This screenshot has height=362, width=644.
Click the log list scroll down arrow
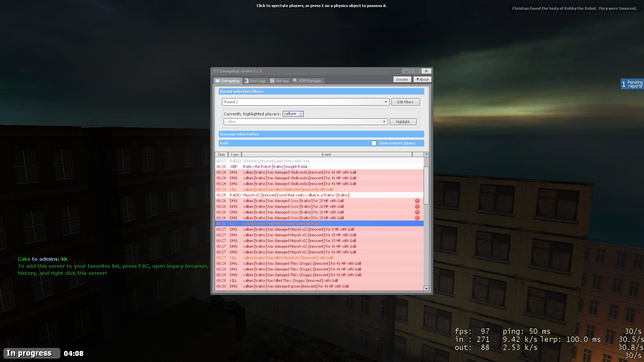coord(426,288)
